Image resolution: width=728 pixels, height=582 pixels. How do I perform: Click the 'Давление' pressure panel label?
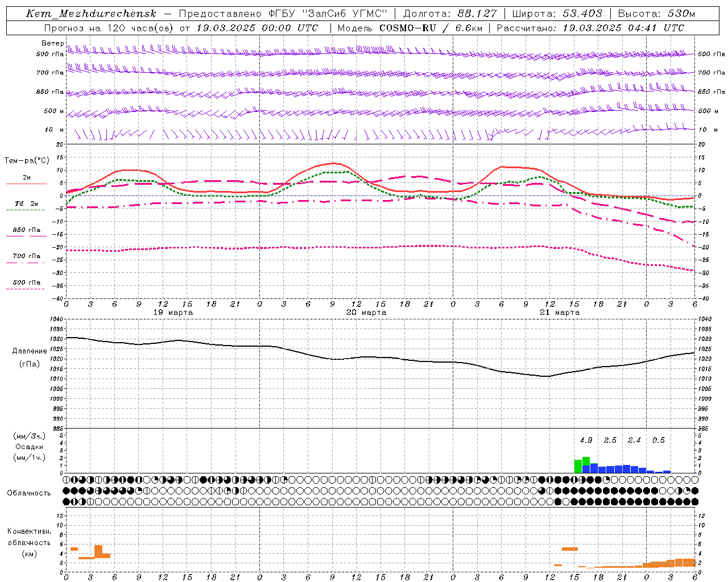[30, 351]
